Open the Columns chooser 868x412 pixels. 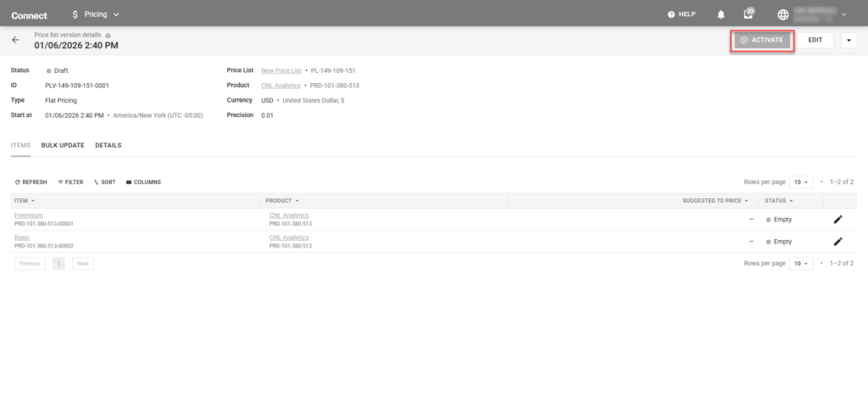click(143, 182)
